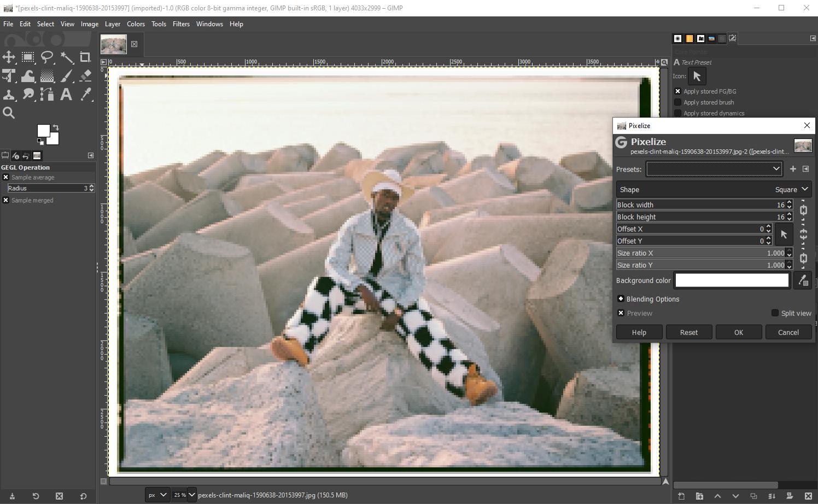Click the Reset button in Pixelize
This screenshot has height=504, width=818.
tap(689, 332)
